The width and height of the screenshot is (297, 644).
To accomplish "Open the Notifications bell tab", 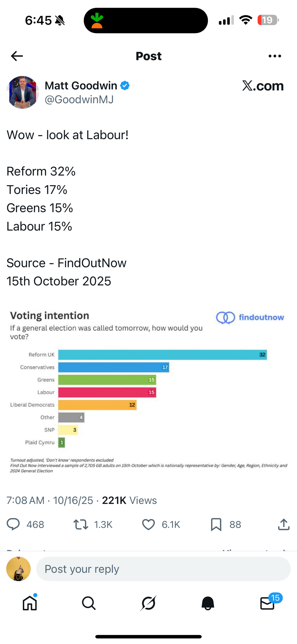I will point(208,603).
